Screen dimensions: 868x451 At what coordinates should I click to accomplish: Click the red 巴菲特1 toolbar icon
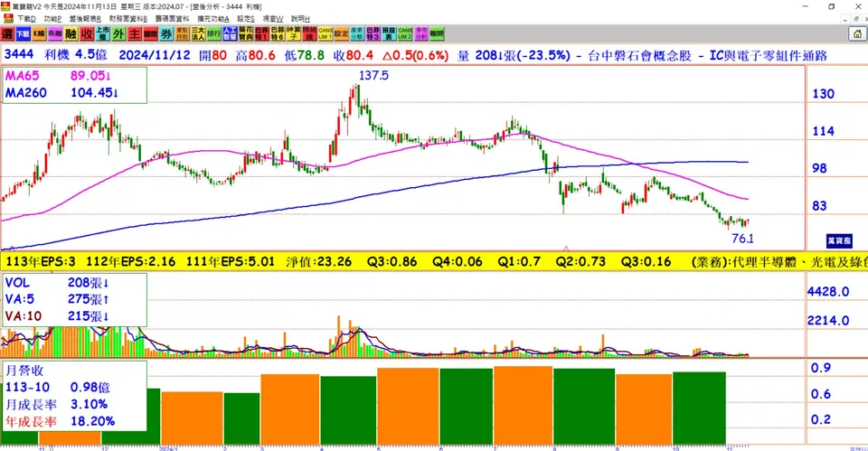tap(262, 33)
